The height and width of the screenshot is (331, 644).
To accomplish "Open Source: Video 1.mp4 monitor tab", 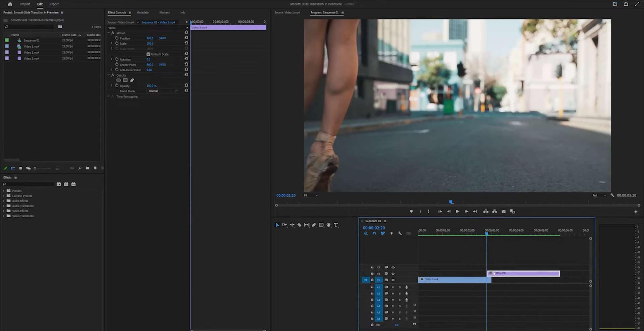I will pyautogui.click(x=287, y=12).
